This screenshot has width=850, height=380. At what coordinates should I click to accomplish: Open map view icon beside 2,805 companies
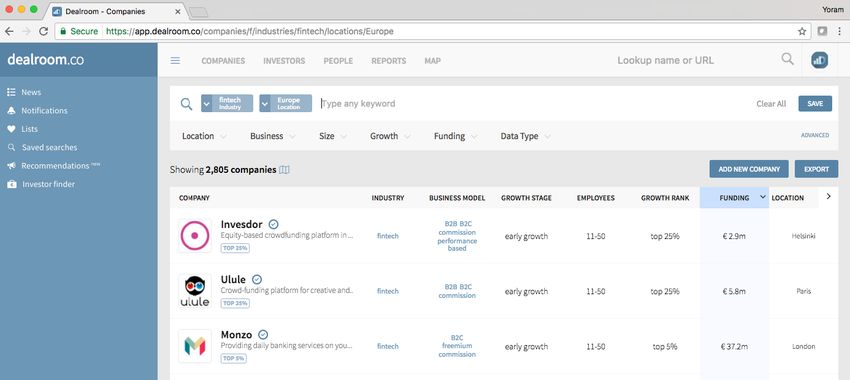284,170
